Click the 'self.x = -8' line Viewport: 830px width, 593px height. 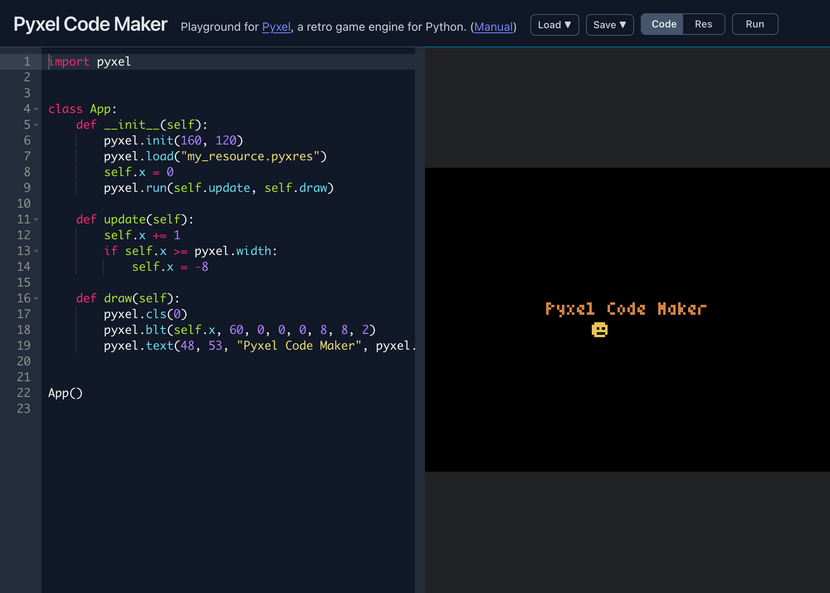[x=170, y=267]
